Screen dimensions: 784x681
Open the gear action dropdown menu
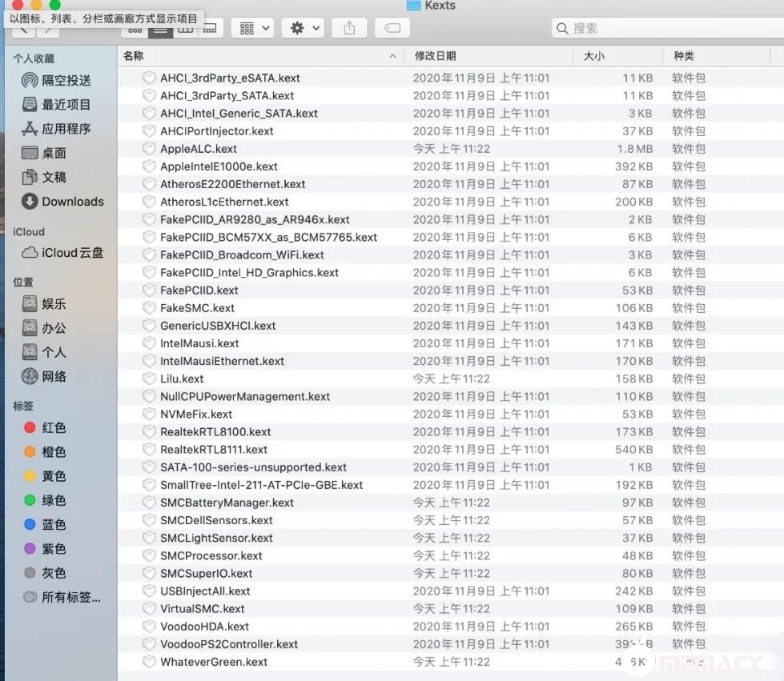click(305, 28)
